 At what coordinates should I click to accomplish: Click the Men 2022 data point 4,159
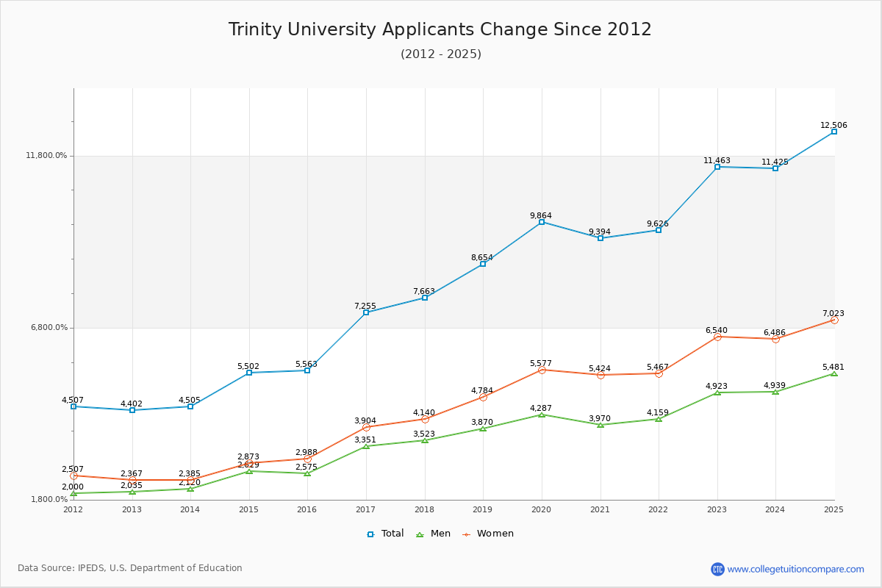(x=659, y=419)
